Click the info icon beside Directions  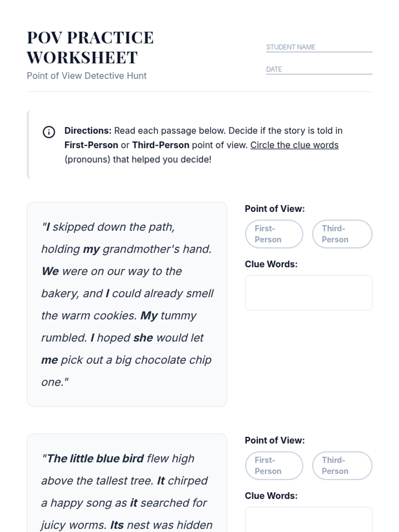coord(49,132)
